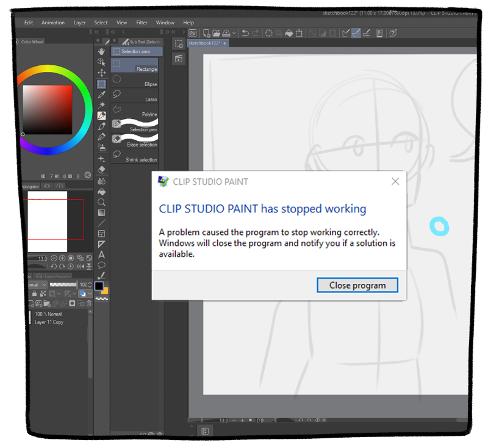Adjust layer opacity stepper arrows
This screenshot has height=448, width=488.
90,284
